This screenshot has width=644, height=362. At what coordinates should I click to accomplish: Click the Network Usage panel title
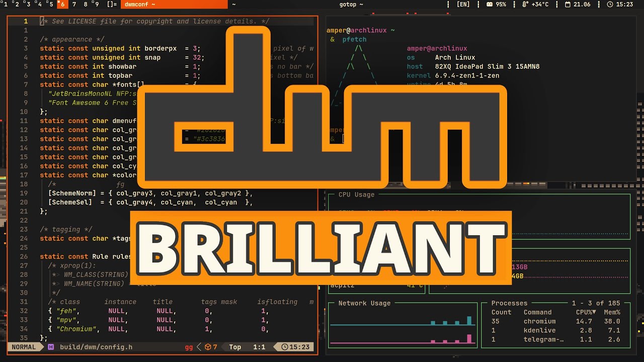(x=364, y=303)
